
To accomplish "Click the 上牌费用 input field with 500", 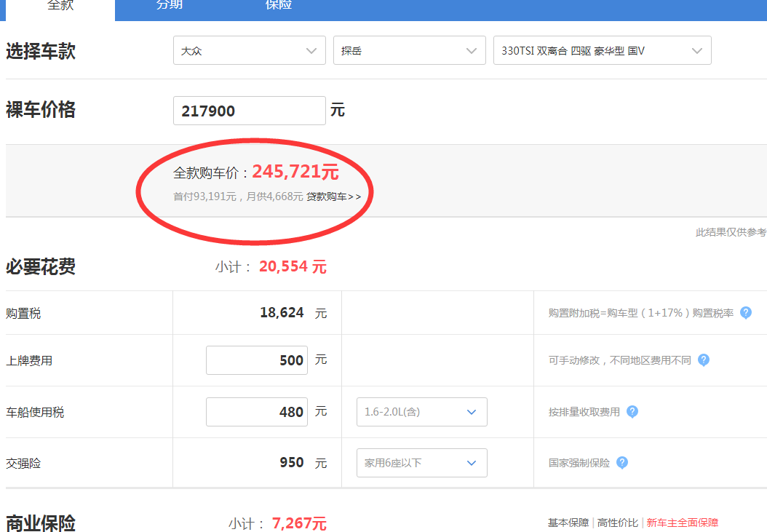I will pyautogui.click(x=257, y=360).
